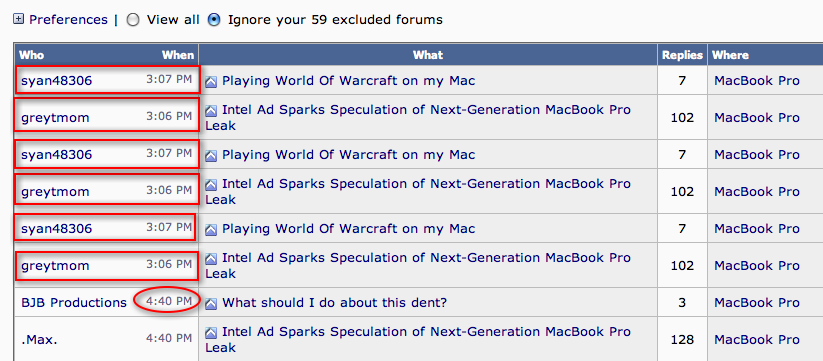
Task: Click the Replies column header
Action: 682,55
